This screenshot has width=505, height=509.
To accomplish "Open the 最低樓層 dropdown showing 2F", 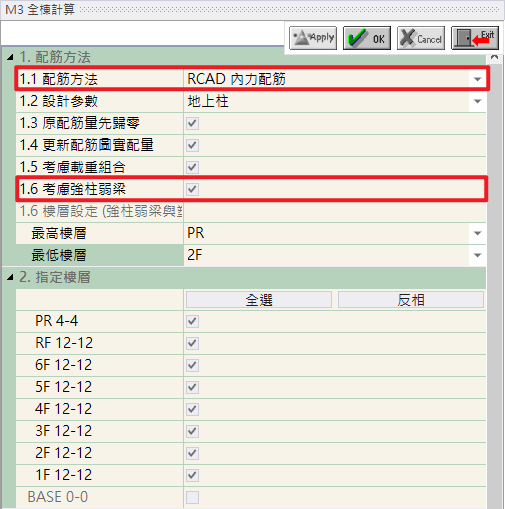I will 477,255.
